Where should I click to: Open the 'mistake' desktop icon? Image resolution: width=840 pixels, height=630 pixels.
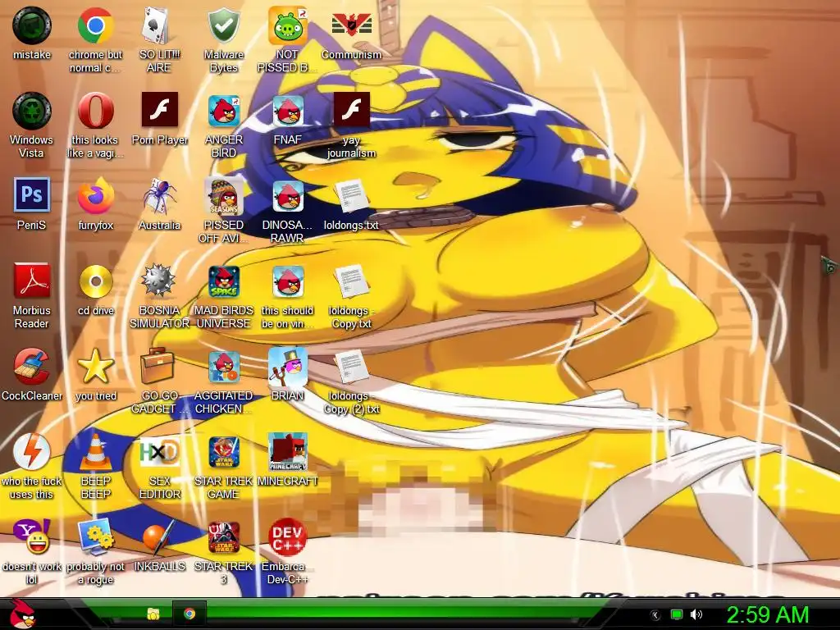(x=32, y=26)
